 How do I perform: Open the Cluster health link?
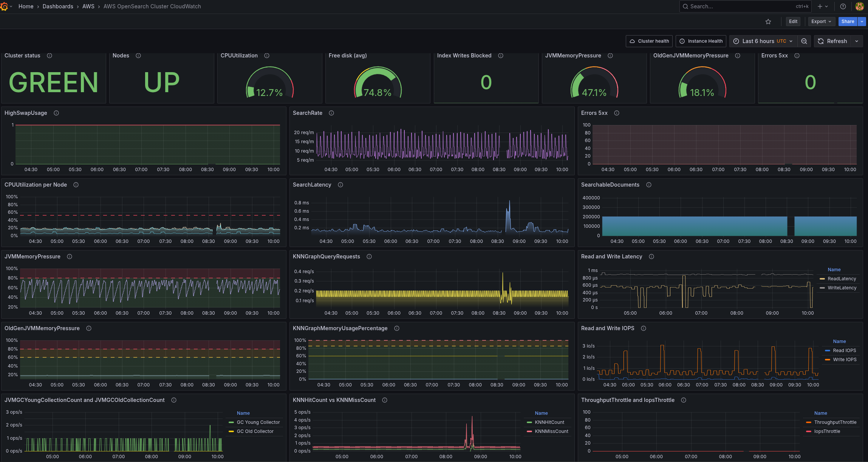tap(649, 41)
